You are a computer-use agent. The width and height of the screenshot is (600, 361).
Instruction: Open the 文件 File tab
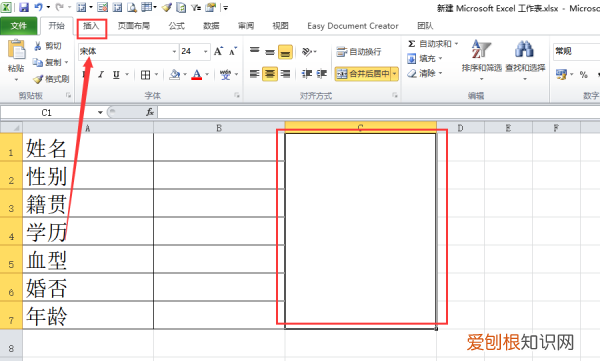[x=19, y=26]
